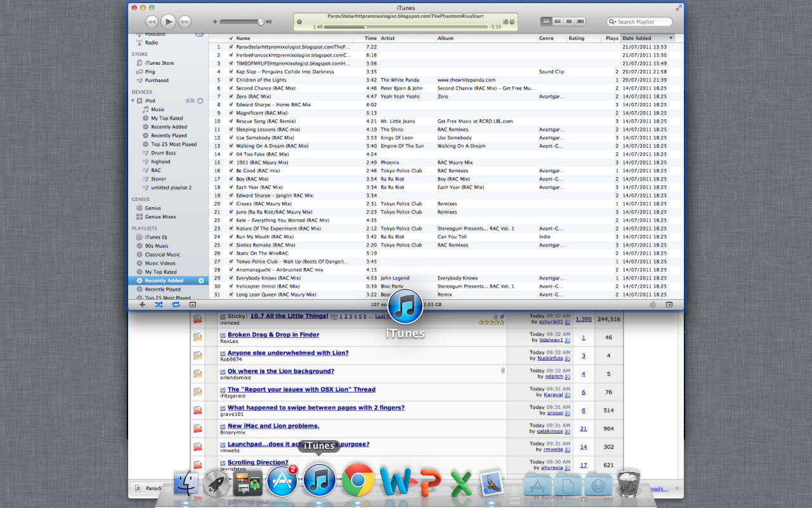Open the Documents folder stack in the Dock
The image size is (812, 508).
567,485
